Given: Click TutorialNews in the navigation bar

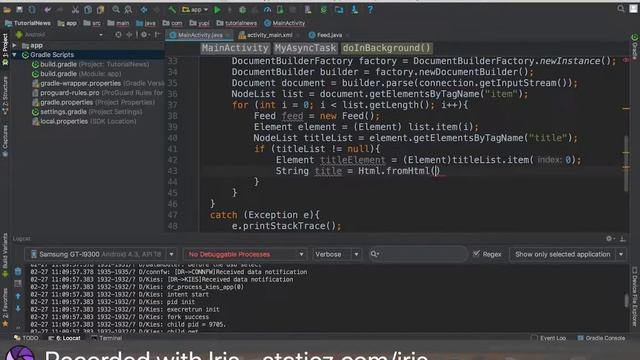Looking at the screenshot, I should [x=28, y=23].
